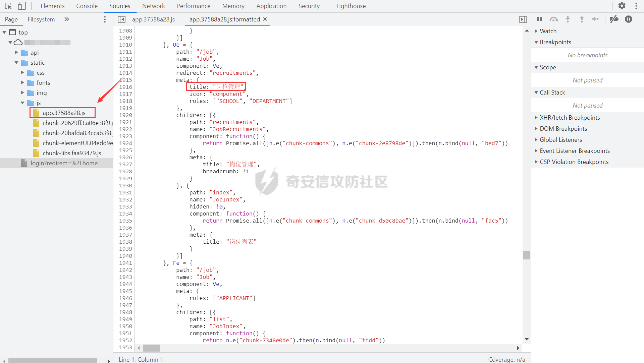Viewport: 644px width, 363px height.
Task: Switch to the Console panel
Action: tap(87, 6)
